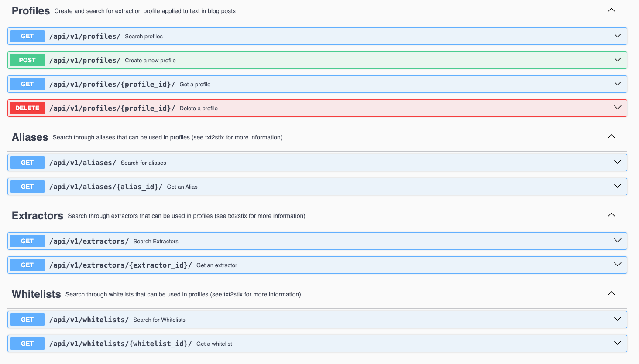The image size is (639, 364).
Task: Collapse the Aliases section via the up chevron
Action: (611, 136)
